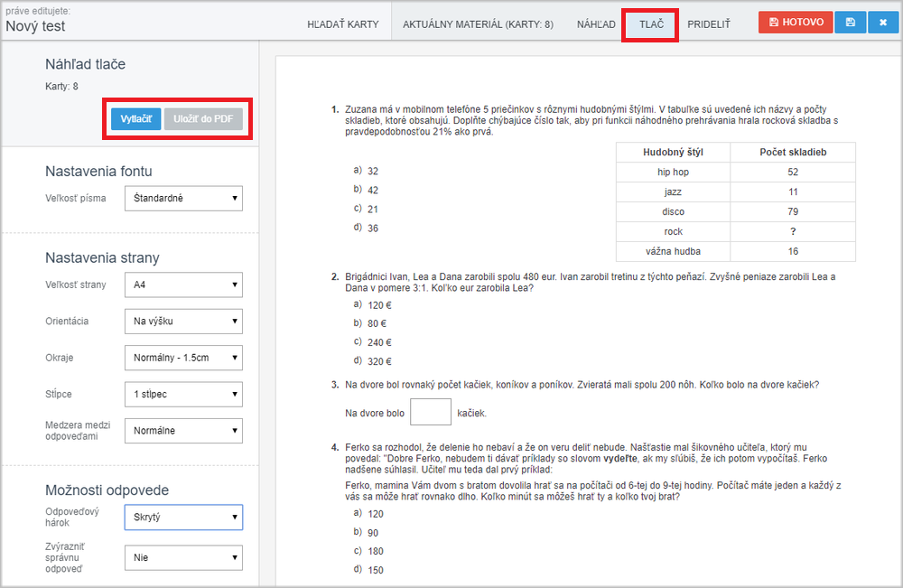
Task: Open the Veľkosť písma dropdown
Action: 183,199
